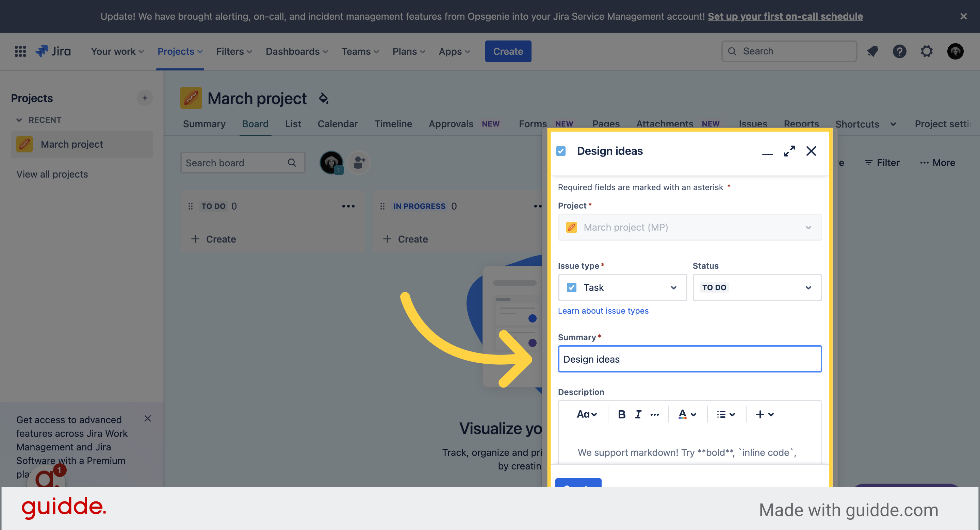The height and width of the screenshot is (530, 980).
Task: Apply bold formatting in the description toolbar
Action: [622, 414]
